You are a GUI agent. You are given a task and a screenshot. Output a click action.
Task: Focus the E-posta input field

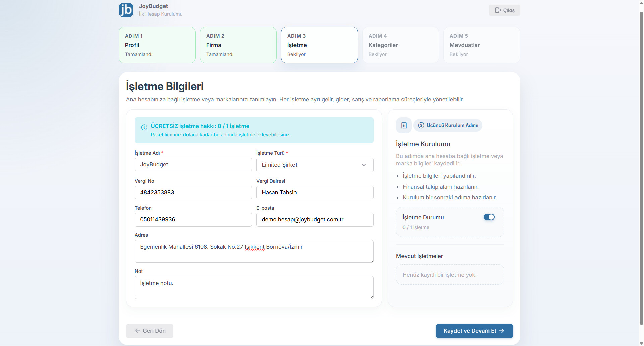tap(315, 220)
